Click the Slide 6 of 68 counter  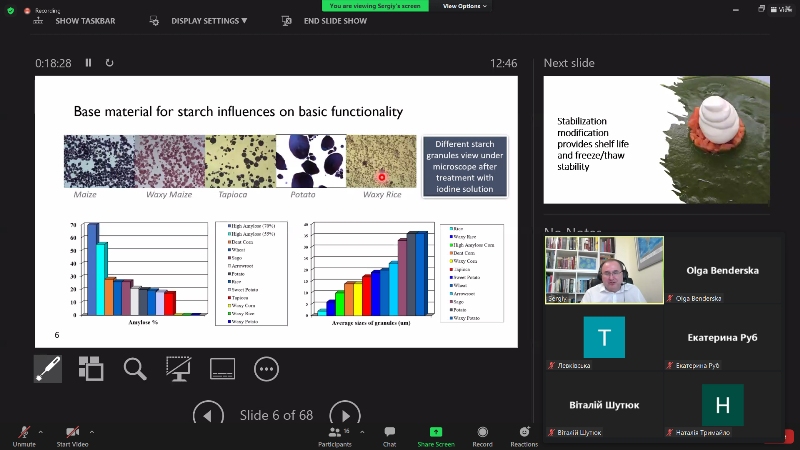(277, 415)
